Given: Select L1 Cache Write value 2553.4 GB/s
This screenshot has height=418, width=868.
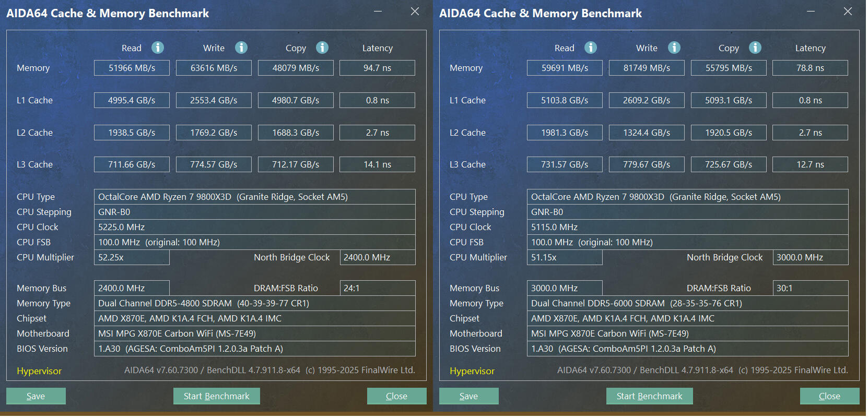Looking at the screenshot, I should 214,100.
